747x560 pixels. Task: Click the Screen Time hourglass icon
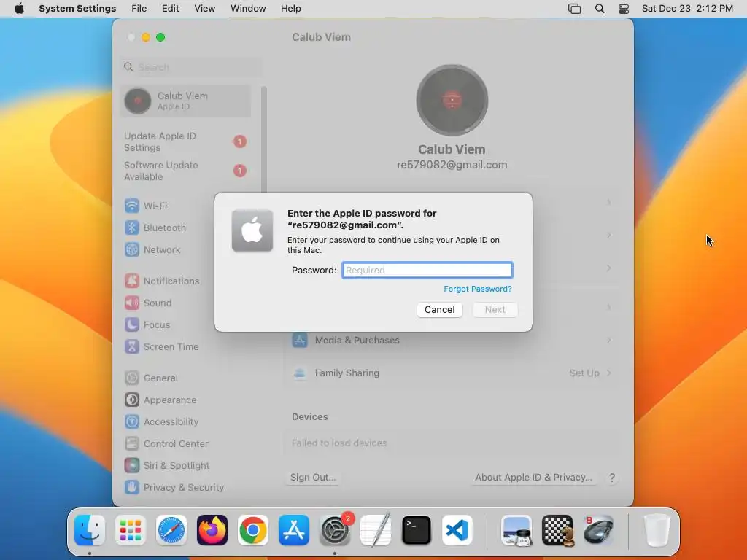pyautogui.click(x=132, y=346)
